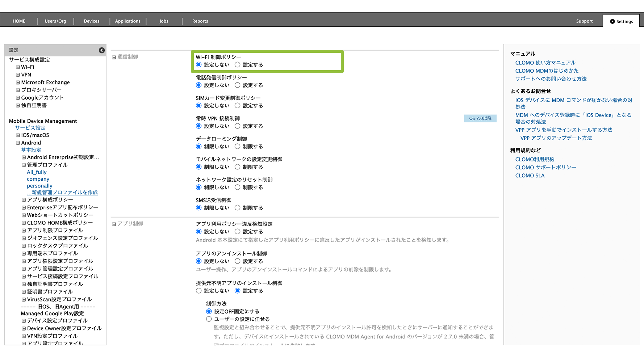
Task: Open the personally profile item
Action: tap(39, 186)
